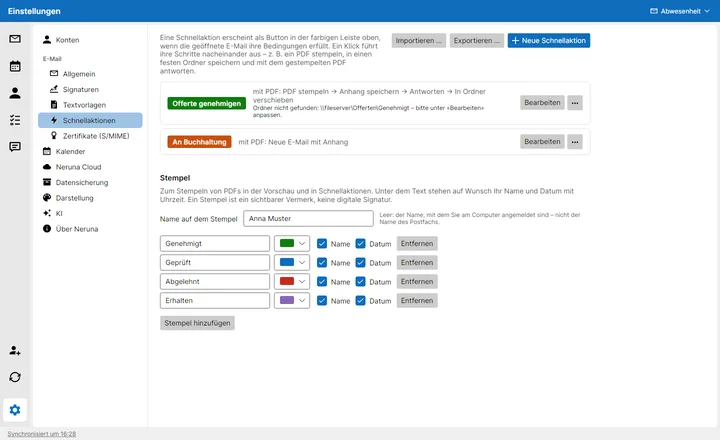Open the chat bubble icon in left rail

pos(15,147)
